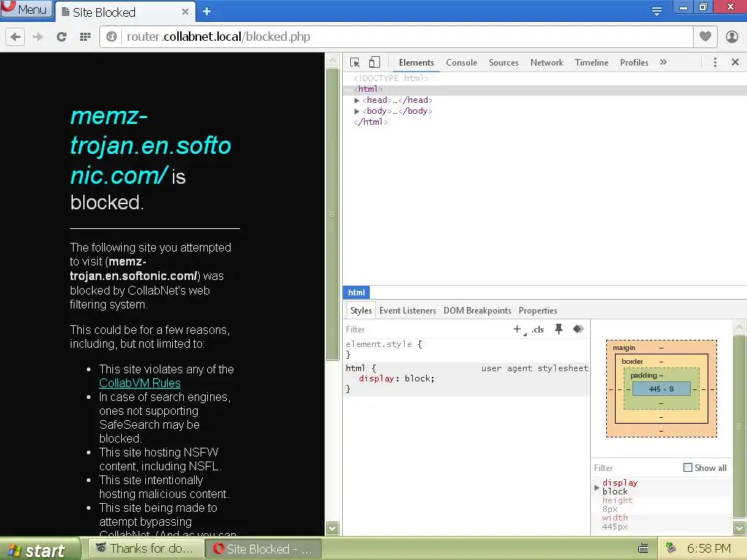747x560 pixels.
Task: Focus the Styles Filter field
Action: coord(426,330)
